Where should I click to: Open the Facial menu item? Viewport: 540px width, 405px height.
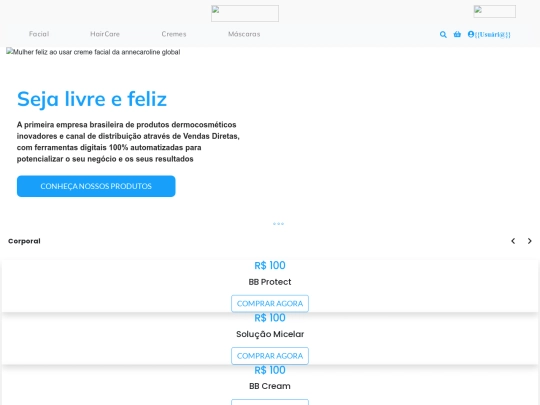39,34
